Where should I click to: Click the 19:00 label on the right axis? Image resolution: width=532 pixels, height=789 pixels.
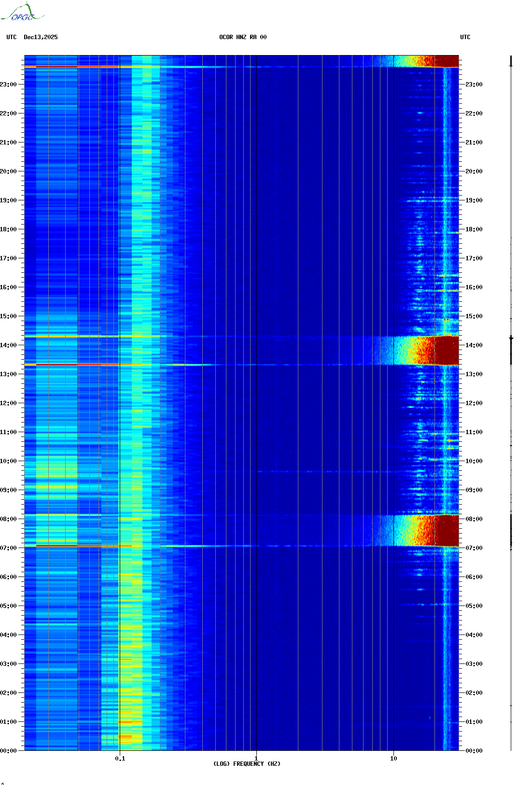(474, 200)
